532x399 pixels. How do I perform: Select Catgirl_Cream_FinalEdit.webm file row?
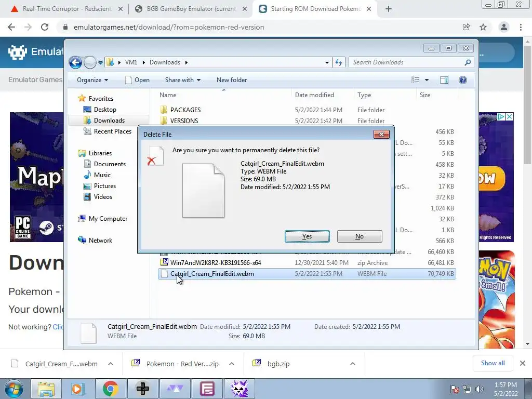307,274
